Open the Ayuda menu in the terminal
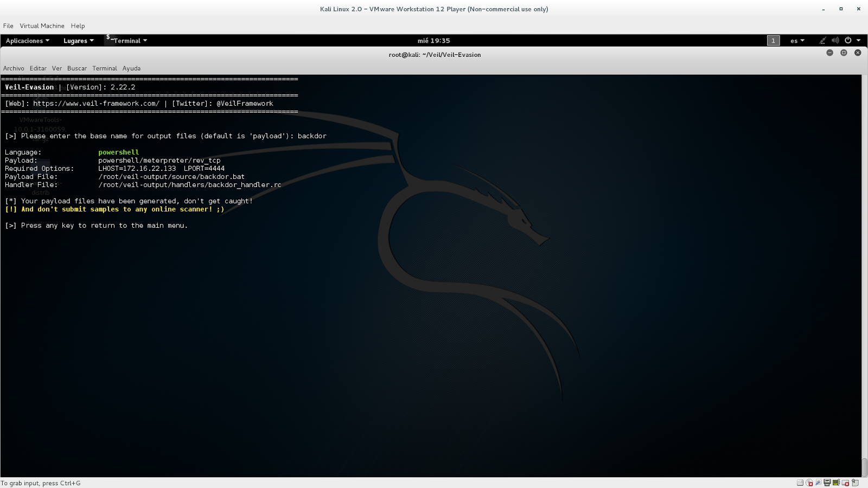The height and width of the screenshot is (488, 868). pyautogui.click(x=131, y=68)
